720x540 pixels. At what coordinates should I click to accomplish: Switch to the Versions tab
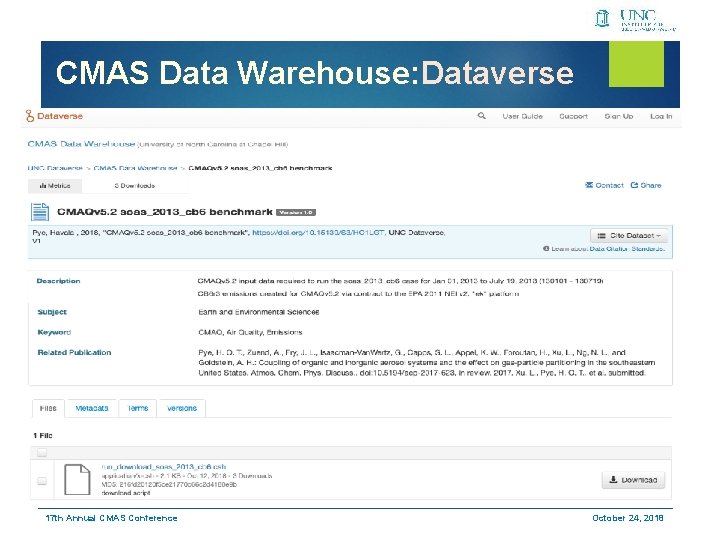(182, 408)
